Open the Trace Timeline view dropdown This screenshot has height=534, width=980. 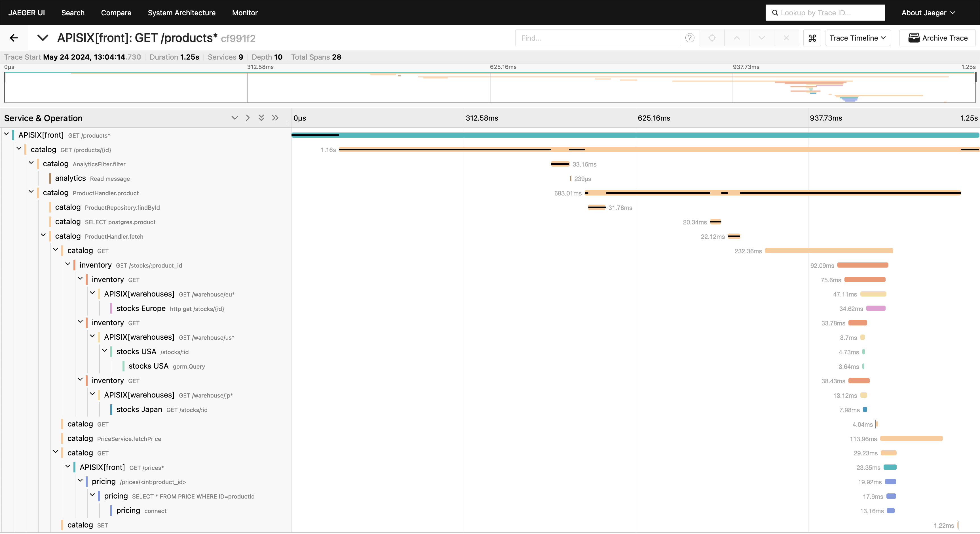[857, 38]
